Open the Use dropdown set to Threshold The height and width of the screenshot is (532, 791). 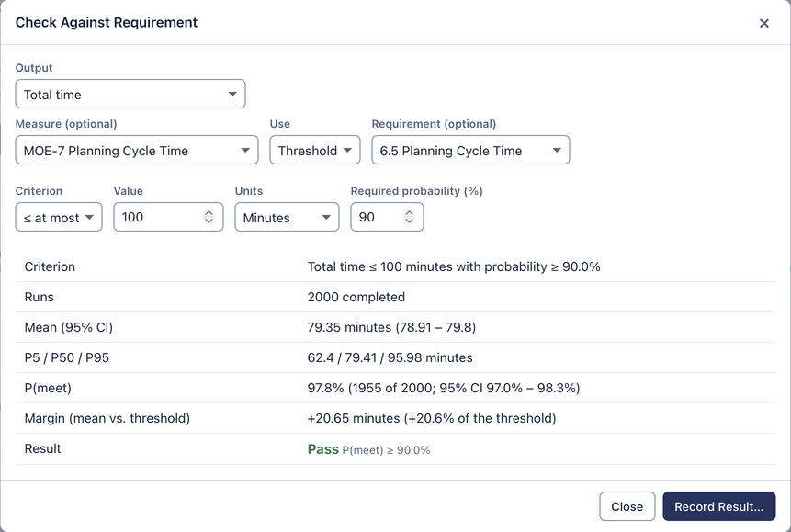(x=315, y=150)
